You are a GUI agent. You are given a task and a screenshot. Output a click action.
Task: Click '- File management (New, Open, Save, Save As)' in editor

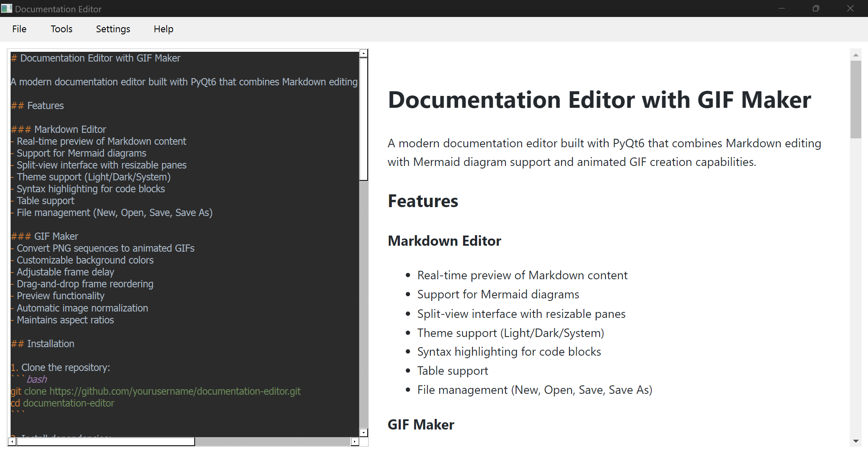[112, 213]
